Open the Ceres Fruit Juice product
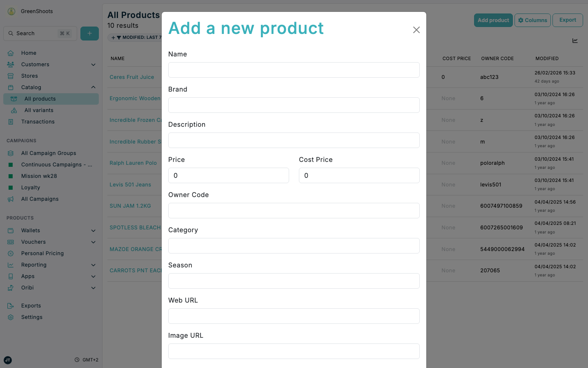Screen dimensions: 588x368 [131, 77]
